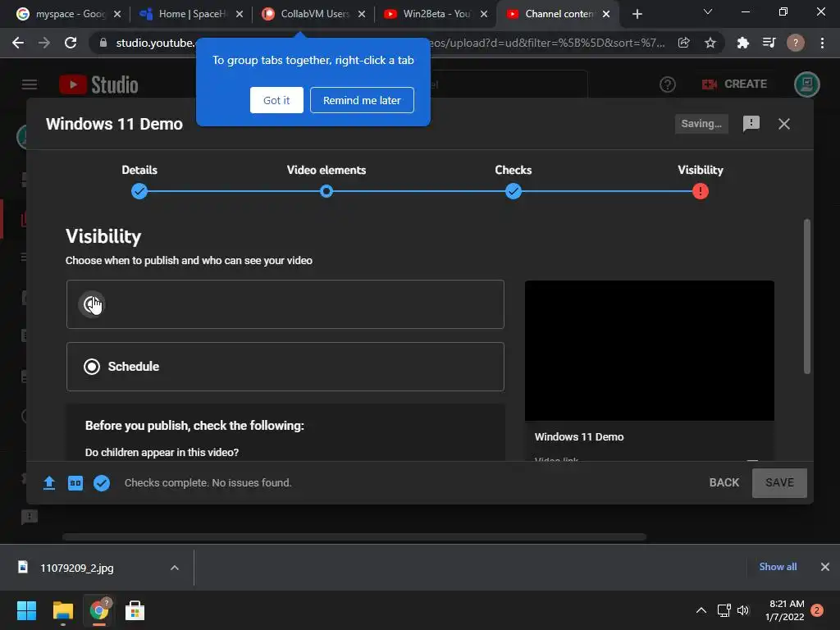Screen dimensions: 840x630
Task: Click the SAVE button
Action: [779, 482]
